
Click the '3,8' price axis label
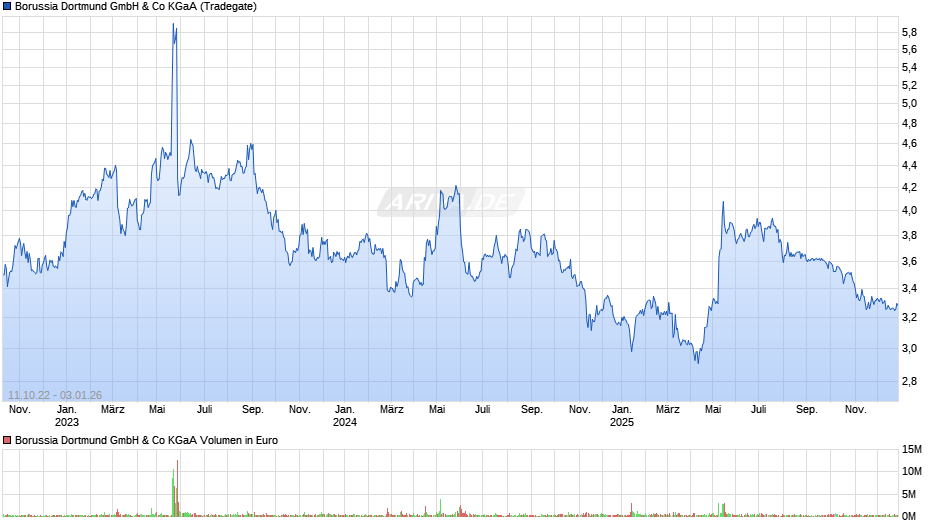tap(909, 236)
